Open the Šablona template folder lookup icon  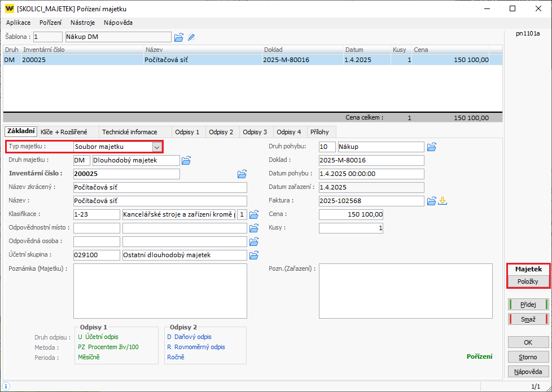tap(179, 37)
